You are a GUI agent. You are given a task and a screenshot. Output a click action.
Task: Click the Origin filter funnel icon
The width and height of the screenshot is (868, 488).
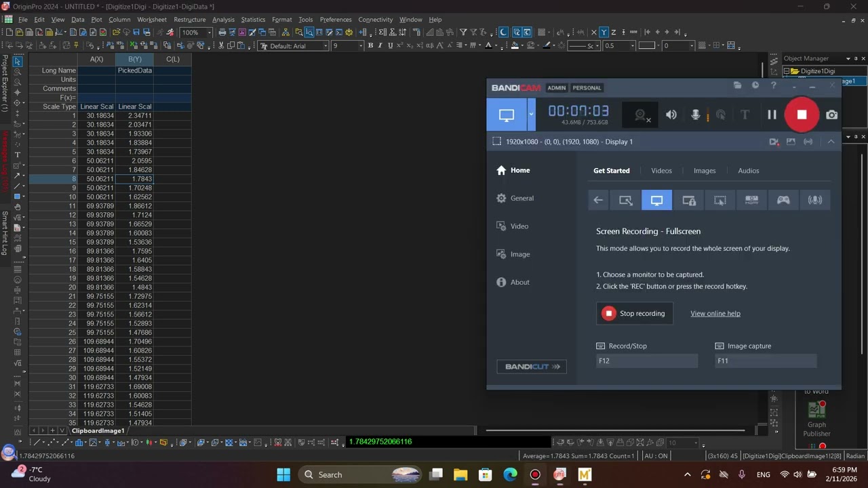click(463, 33)
